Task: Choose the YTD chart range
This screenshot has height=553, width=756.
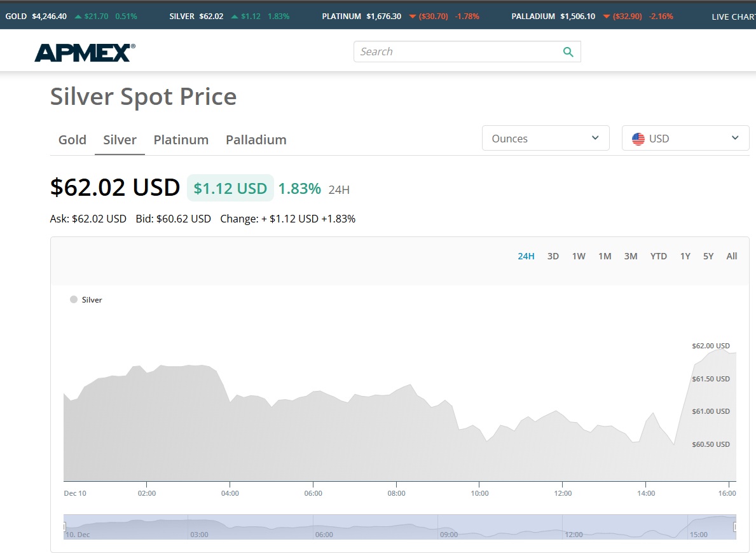Action: (658, 256)
